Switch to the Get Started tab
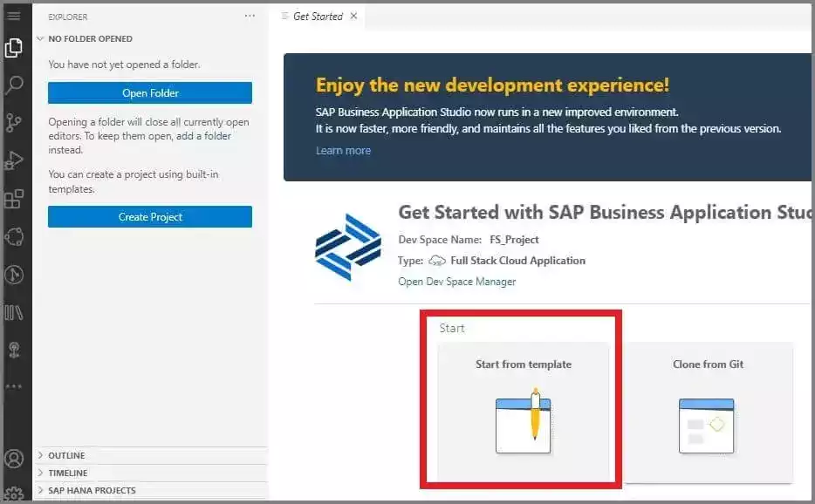The height and width of the screenshot is (504, 815). tap(318, 16)
